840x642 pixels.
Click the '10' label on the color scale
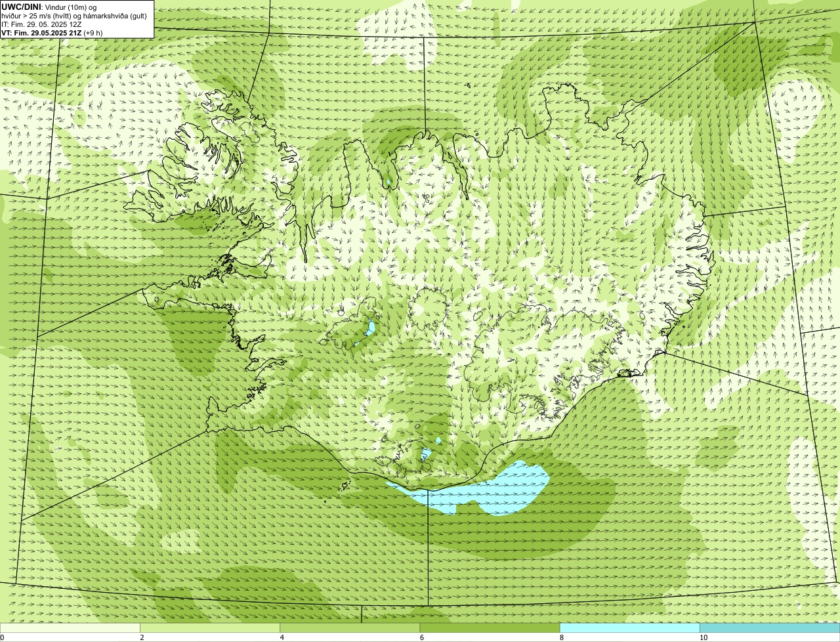tap(703, 637)
